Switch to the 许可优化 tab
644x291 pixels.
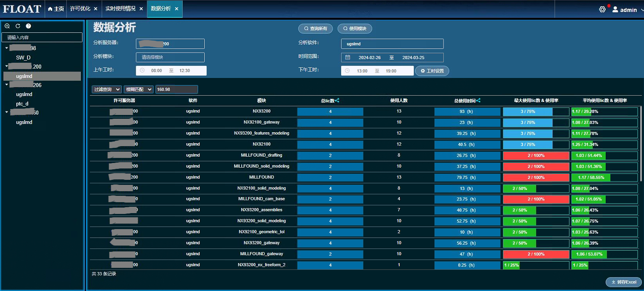(80, 9)
